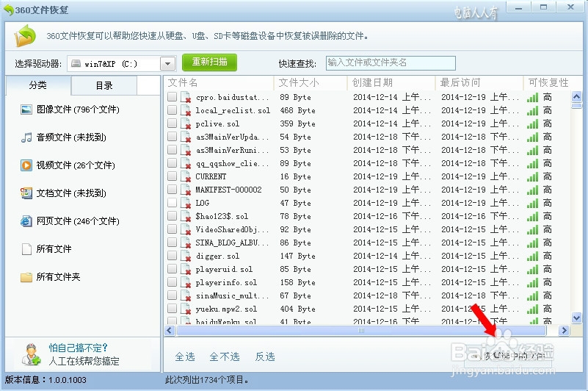Screen dimensions: 588x391
Task: Tick the playerinfo.sol checkbox
Action: 172,282
